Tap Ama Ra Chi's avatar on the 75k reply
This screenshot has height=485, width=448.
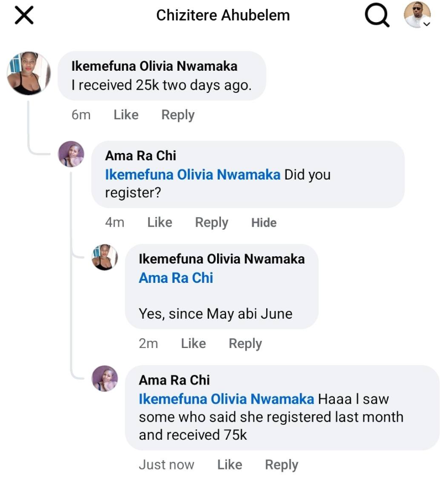point(105,379)
